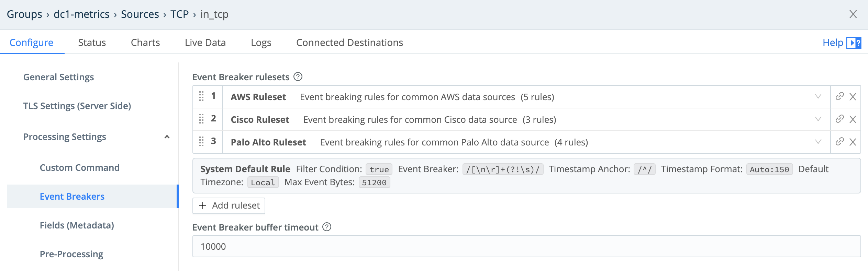Open the Palo Alto Ruleset via its link icon
Image resolution: width=868 pixels, height=271 pixels.
click(x=840, y=142)
